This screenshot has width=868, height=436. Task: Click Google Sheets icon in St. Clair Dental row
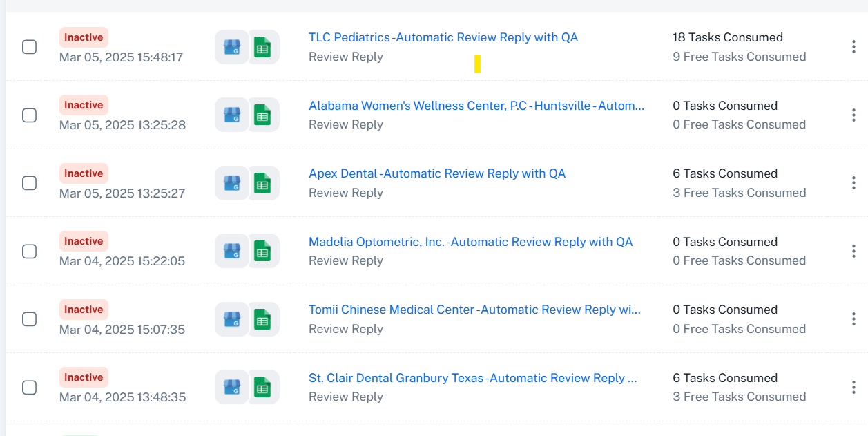262,387
